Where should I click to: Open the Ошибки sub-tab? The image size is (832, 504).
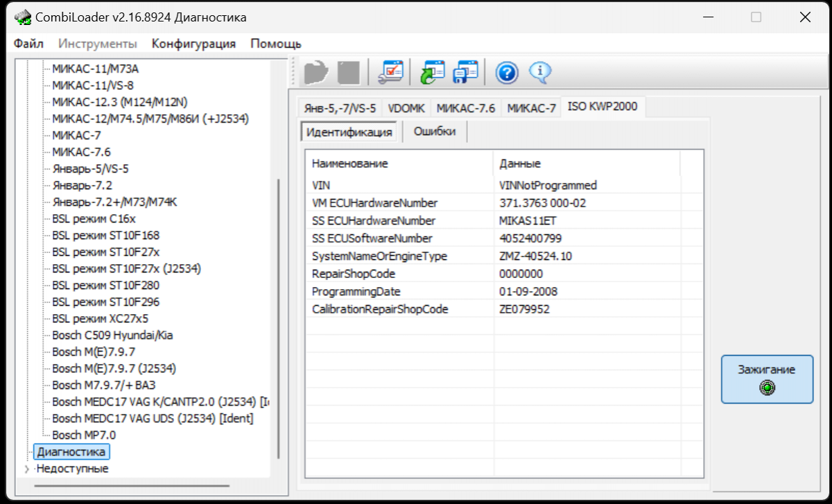click(x=435, y=132)
